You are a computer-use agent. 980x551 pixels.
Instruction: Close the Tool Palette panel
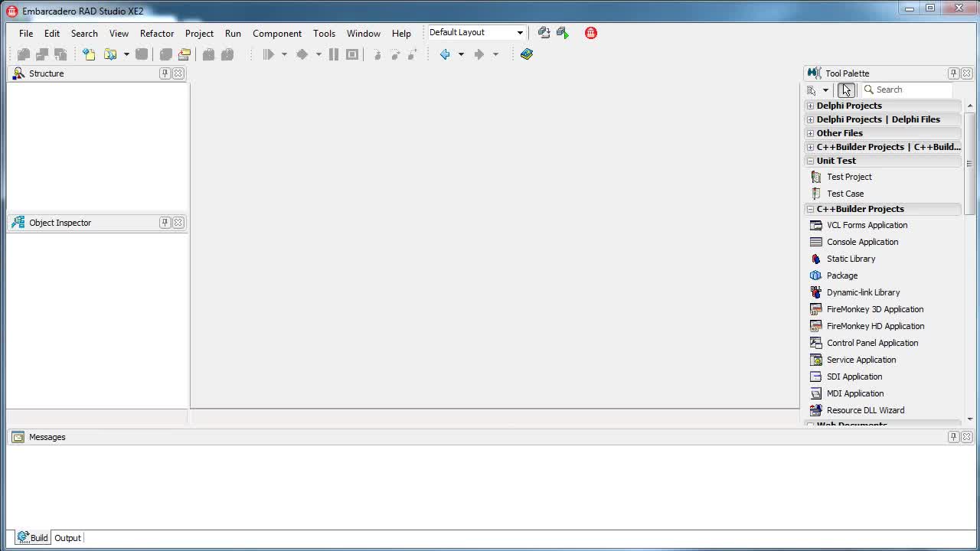click(967, 73)
